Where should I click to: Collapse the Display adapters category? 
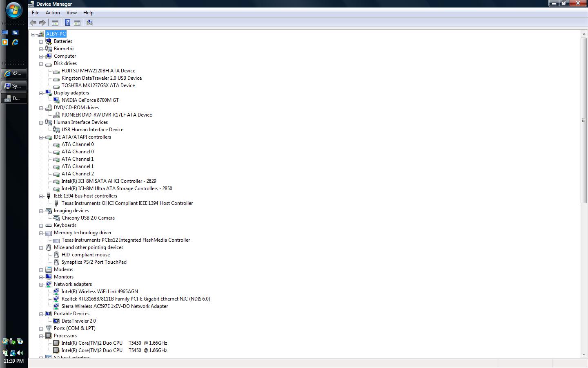(x=41, y=93)
